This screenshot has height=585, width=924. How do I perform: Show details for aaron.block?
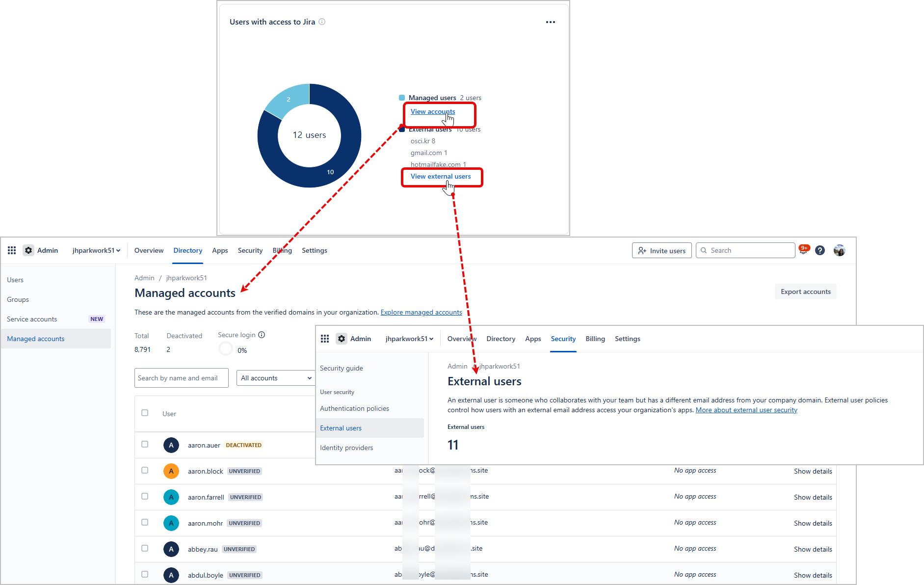pyautogui.click(x=813, y=471)
